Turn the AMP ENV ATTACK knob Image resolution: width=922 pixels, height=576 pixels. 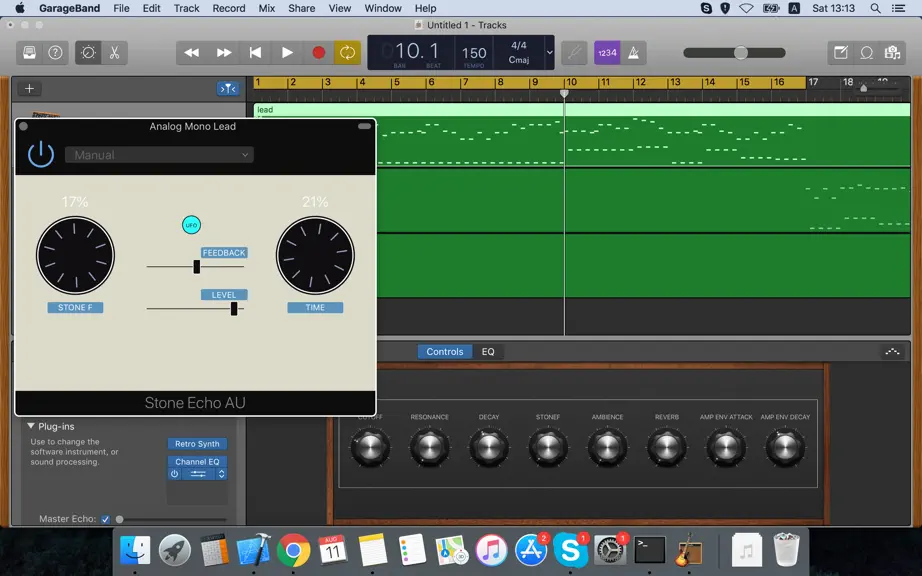click(x=726, y=447)
